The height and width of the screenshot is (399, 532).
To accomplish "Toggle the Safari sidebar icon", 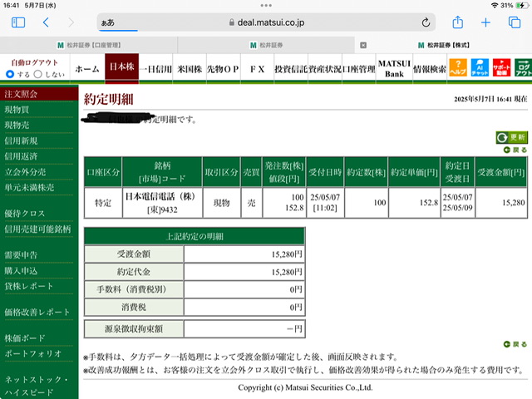I will coord(18,22).
